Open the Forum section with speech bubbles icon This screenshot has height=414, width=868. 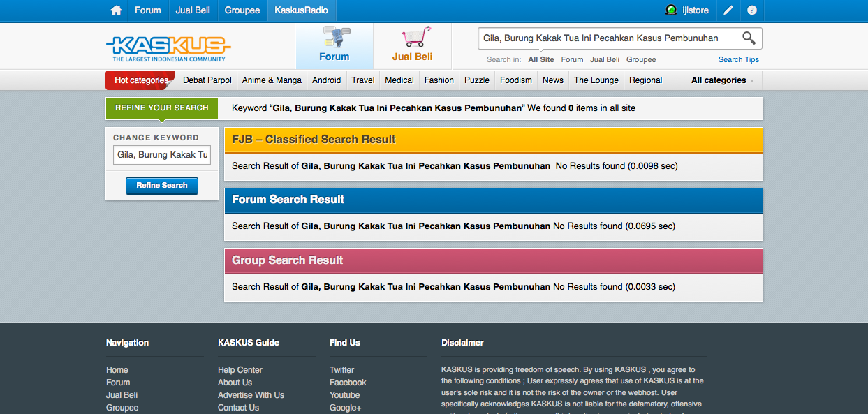click(x=334, y=45)
